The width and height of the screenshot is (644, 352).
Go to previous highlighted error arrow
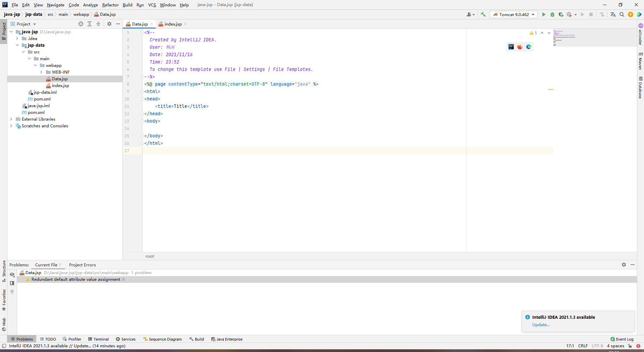[542, 33]
